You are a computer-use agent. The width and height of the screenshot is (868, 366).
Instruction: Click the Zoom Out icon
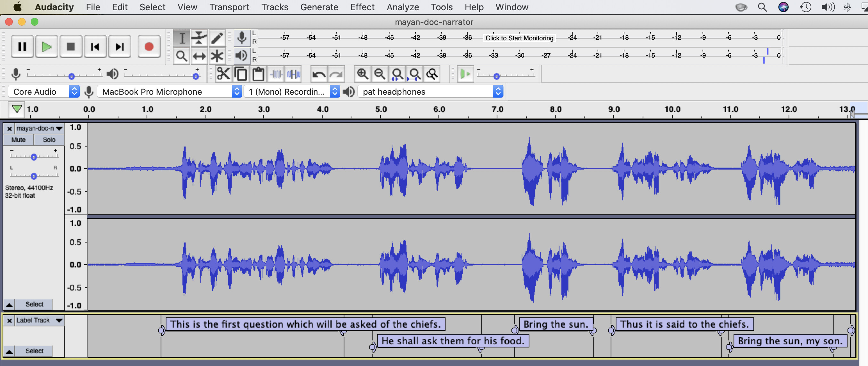pos(380,74)
